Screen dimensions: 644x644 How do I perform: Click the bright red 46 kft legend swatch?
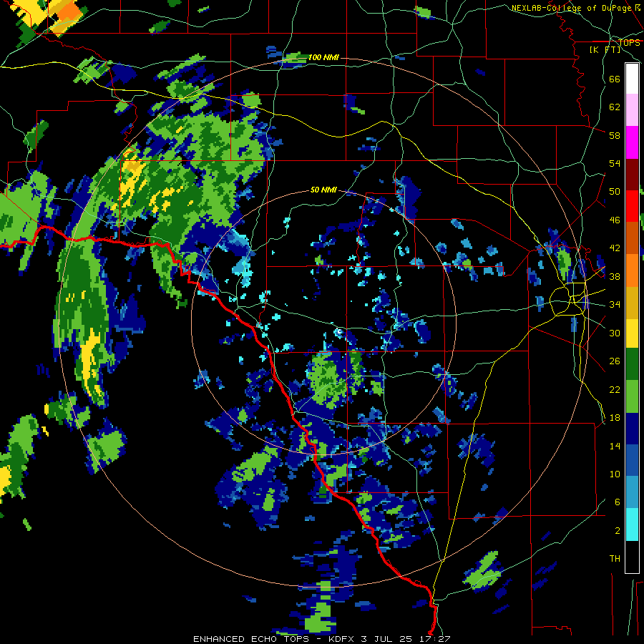pyautogui.click(x=632, y=206)
